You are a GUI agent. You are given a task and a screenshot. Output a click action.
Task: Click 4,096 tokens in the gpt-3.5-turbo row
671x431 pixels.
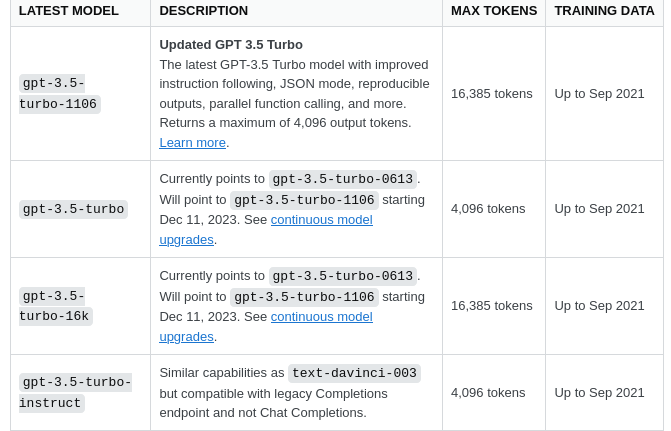[x=488, y=209]
